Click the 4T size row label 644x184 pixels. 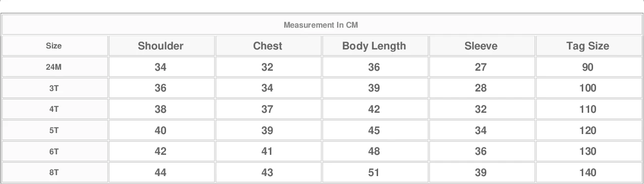(54, 109)
